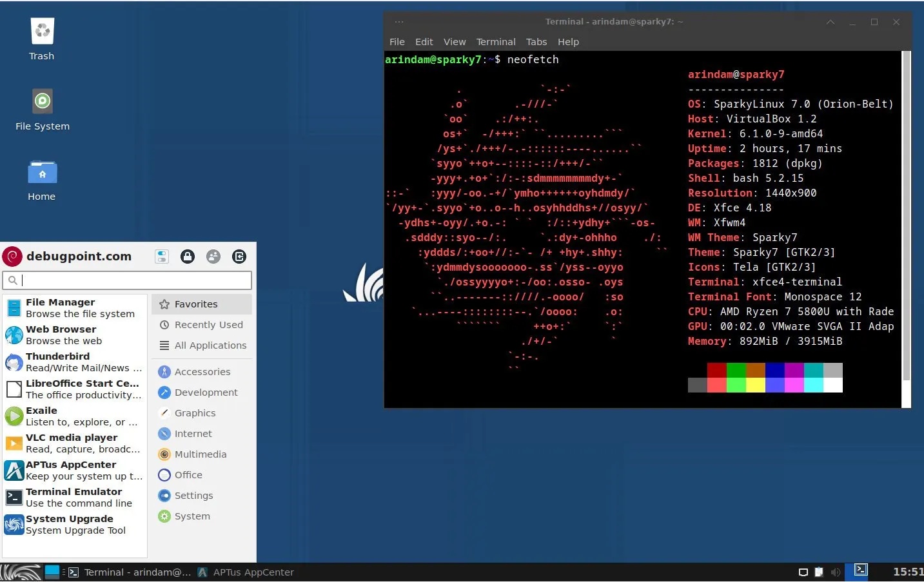Click the debugpoint.com header link
The height and width of the screenshot is (582, 924).
tap(79, 256)
